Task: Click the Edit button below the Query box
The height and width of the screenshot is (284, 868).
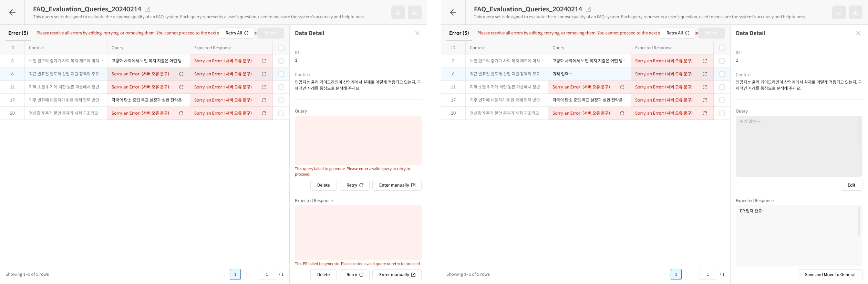Action: (x=851, y=185)
